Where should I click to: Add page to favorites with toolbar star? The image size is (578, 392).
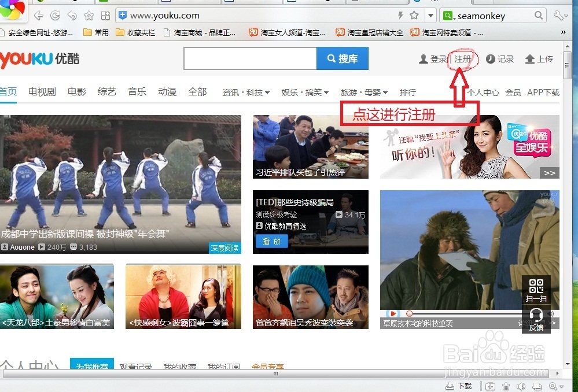[89, 16]
